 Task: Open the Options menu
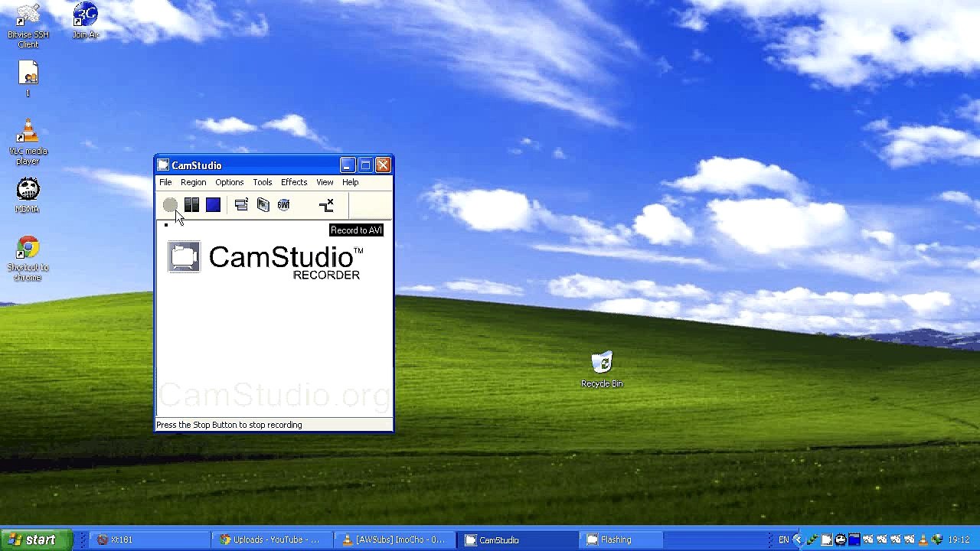[x=229, y=182]
